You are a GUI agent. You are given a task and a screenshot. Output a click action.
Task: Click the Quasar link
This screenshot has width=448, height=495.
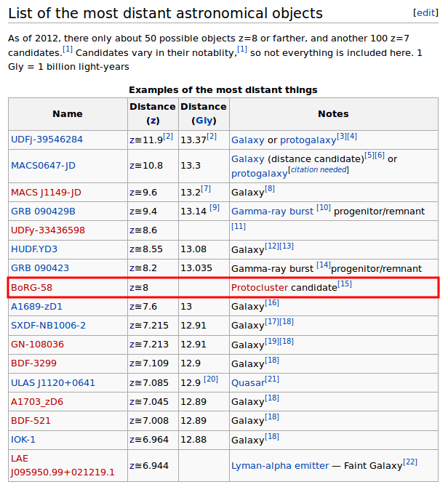[248, 383]
